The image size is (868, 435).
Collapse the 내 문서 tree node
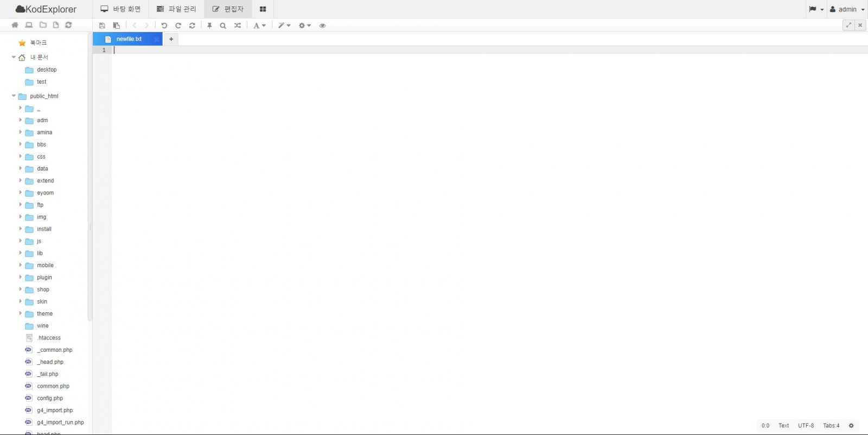[x=14, y=57]
